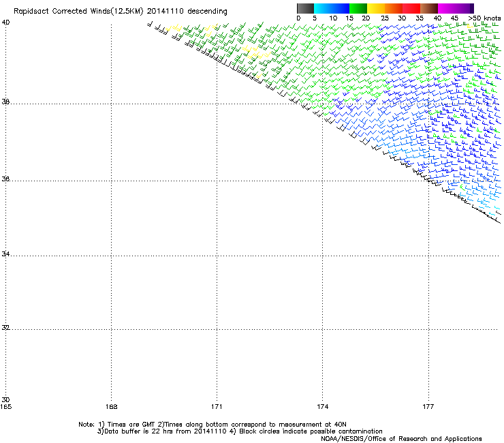The width and height of the screenshot is (504, 443).
Task: Click the latitude label '30'
Action: tap(5, 400)
